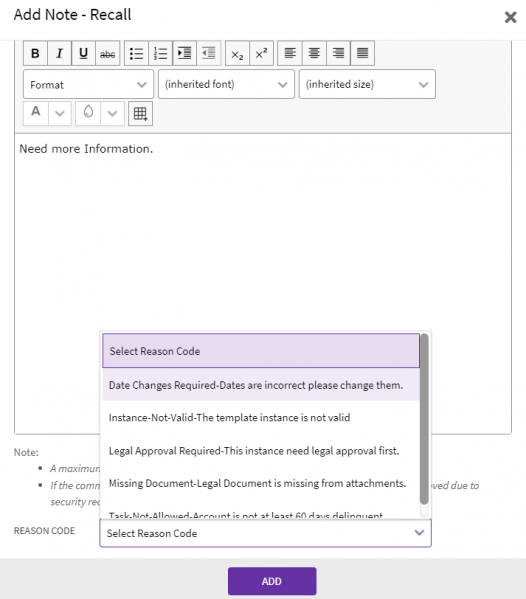Choose the Select Reason Code placeholder option

pyautogui.click(x=261, y=351)
